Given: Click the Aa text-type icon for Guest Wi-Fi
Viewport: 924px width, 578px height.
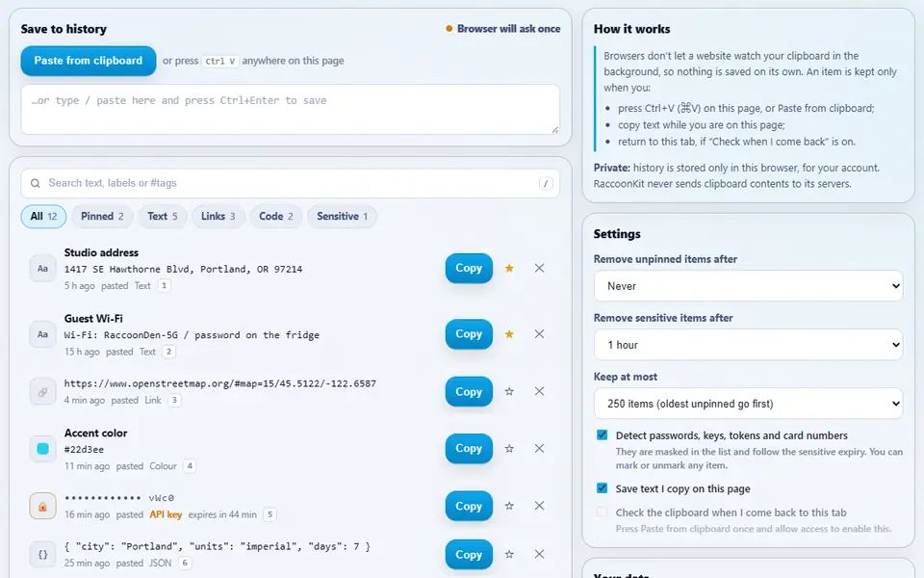Looking at the screenshot, I should pyautogui.click(x=43, y=334).
